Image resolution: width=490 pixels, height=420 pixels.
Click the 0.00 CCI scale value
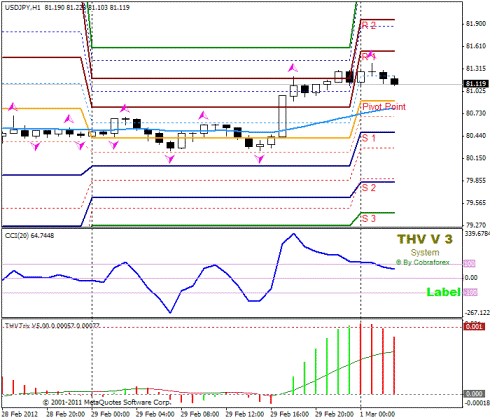tap(471, 278)
